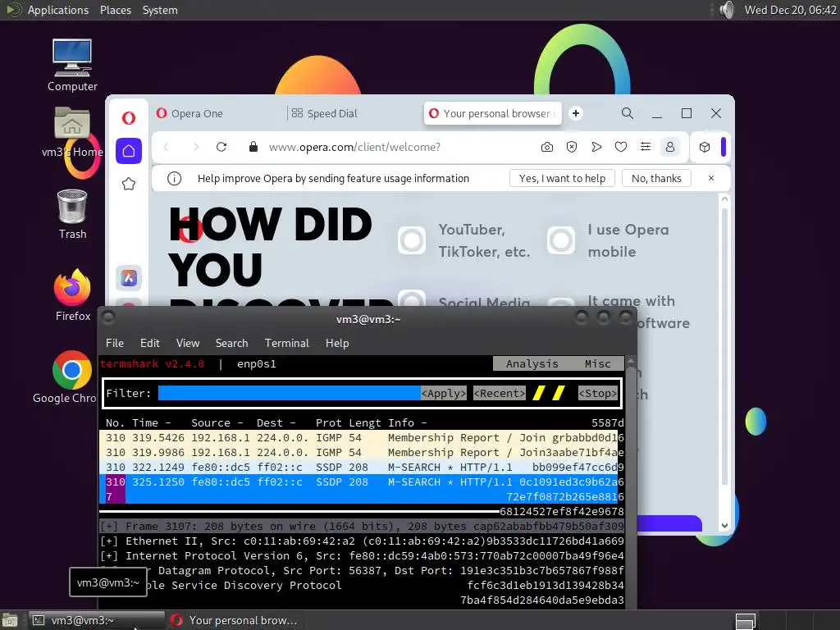Image resolution: width=840 pixels, height=630 pixels.
Task: Open the terminal View menu
Action: [188, 343]
